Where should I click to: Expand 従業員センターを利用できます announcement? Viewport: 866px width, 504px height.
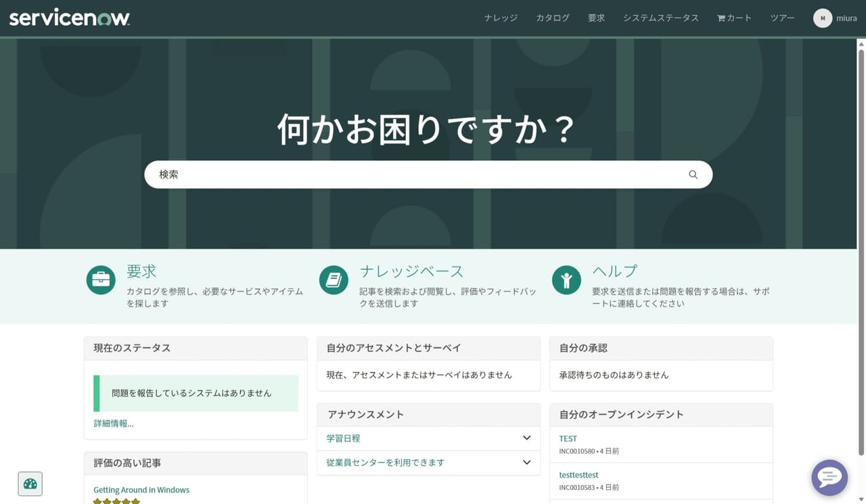526,463
